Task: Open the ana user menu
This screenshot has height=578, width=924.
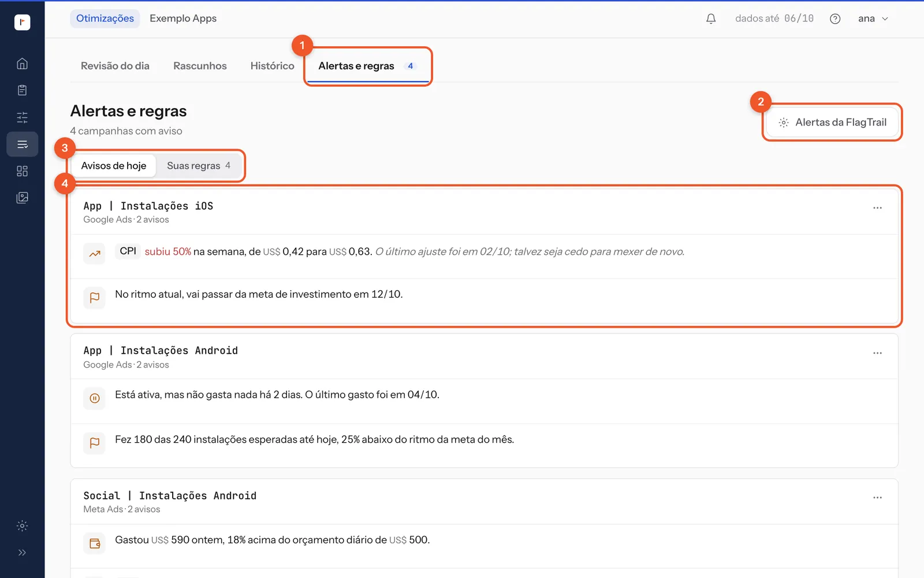Action: (873, 18)
